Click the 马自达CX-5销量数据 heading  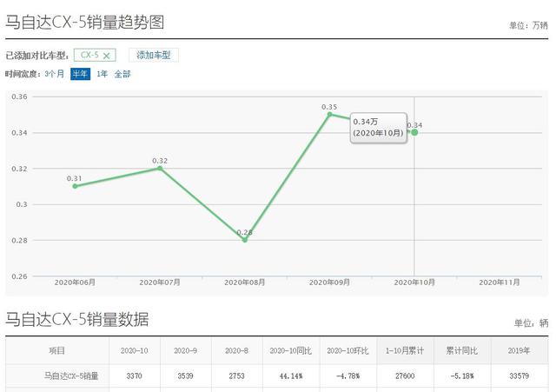77,319
